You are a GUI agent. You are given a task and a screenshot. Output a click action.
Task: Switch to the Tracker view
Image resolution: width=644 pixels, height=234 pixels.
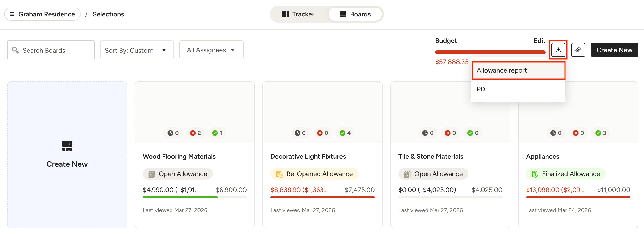298,14
